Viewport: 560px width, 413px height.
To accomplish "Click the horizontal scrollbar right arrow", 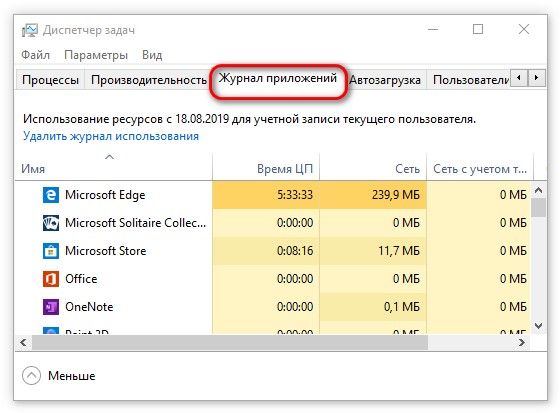I will [x=522, y=343].
